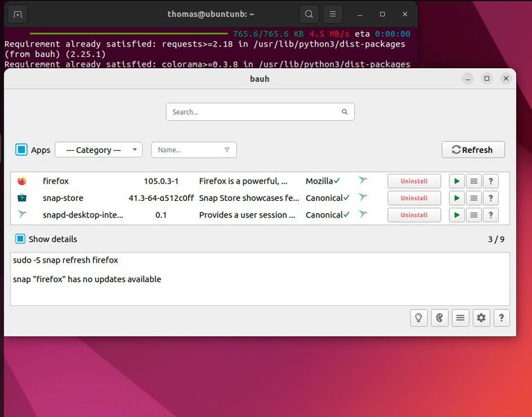Click the firefox application icon
This screenshot has height=417, width=532.
22,181
